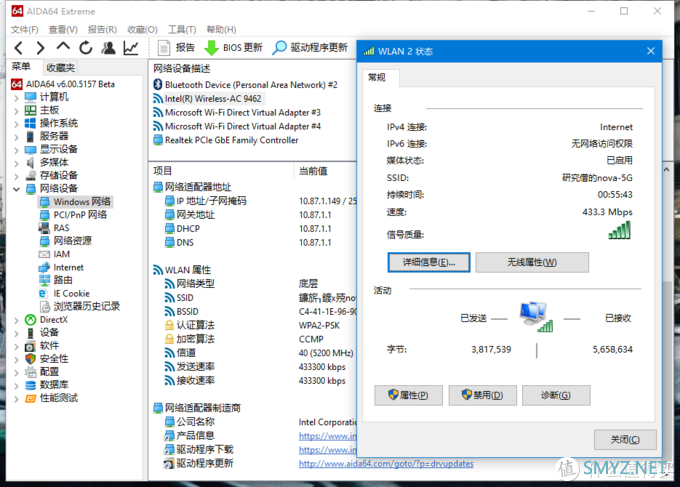Image resolution: width=680 pixels, height=487 pixels.
Task: Collapse the 网络设备 tree node
Action: click(x=16, y=189)
